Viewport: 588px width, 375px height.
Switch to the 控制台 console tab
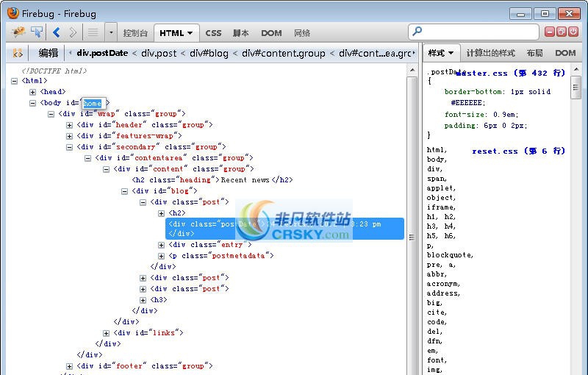[x=135, y=33]
